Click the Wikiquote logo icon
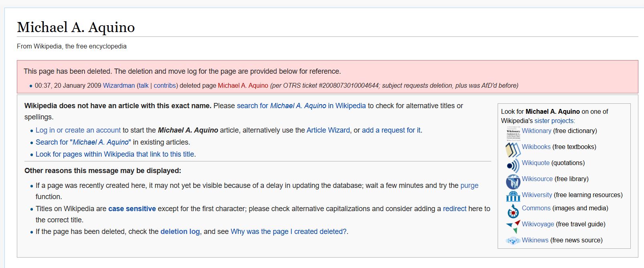The image size is (644, 268). click(x=513, y=165)
